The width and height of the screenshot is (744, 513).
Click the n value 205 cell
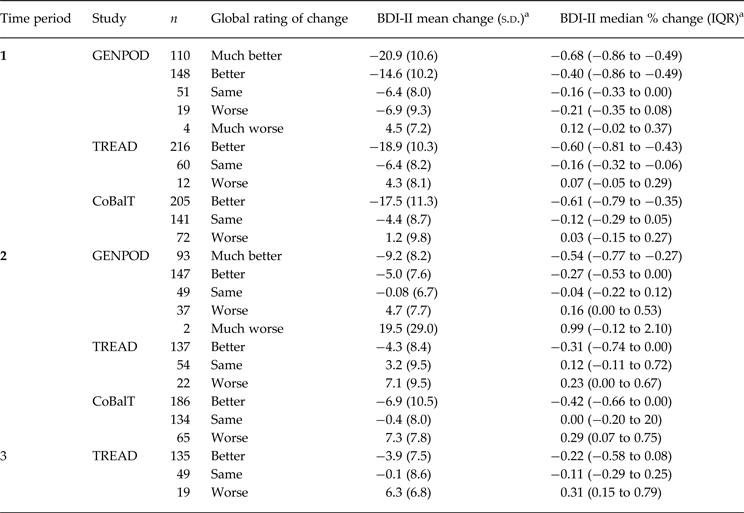(181, 202)
